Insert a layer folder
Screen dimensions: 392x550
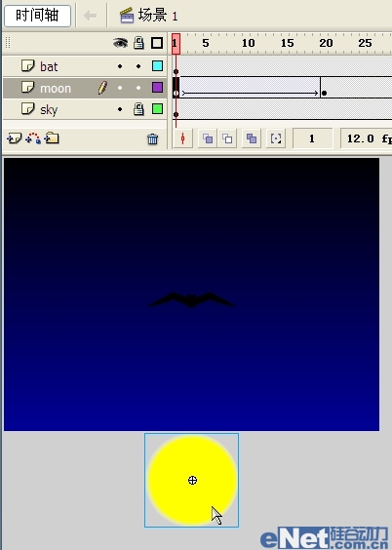(52, 138)
